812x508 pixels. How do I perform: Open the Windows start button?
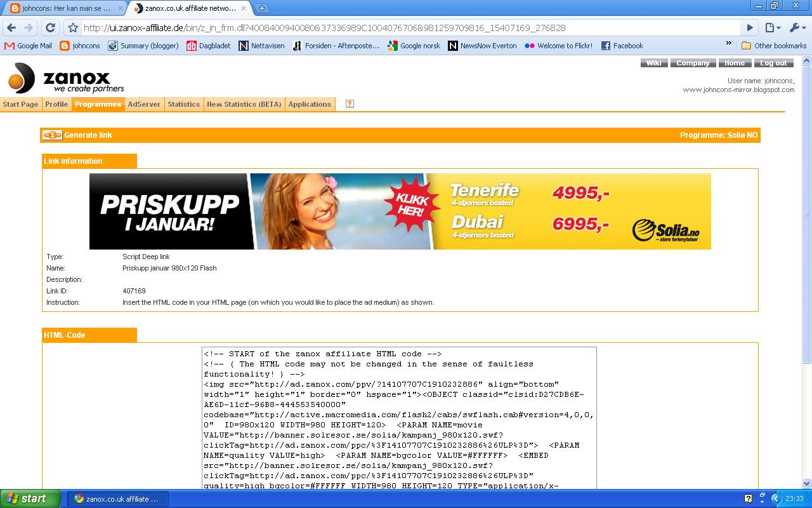30,498
